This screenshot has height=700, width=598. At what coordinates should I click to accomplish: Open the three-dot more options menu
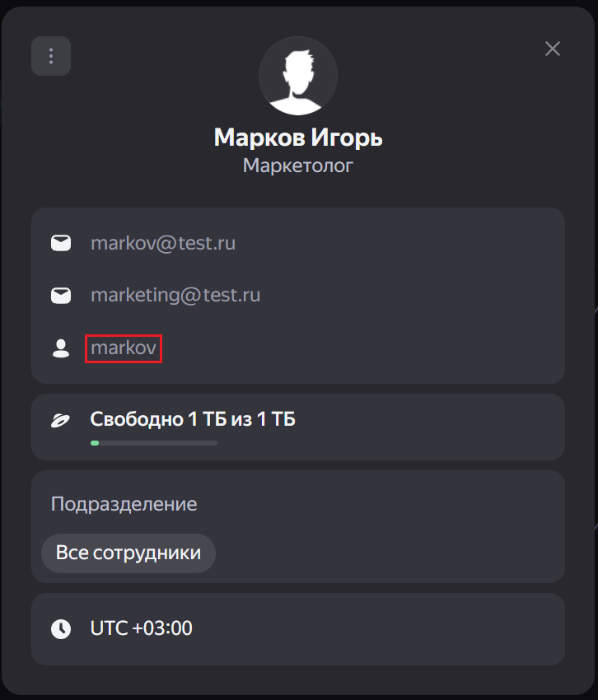point(51,56)
